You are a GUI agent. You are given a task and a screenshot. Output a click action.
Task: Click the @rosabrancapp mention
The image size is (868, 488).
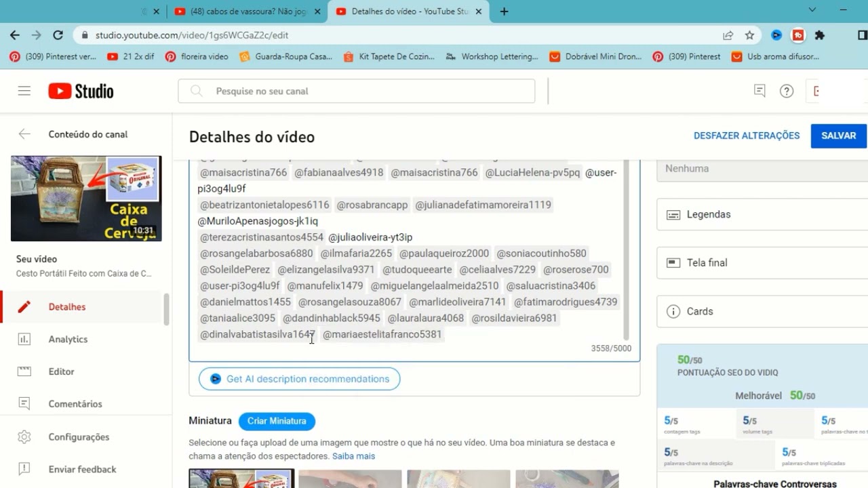click(372, 205)
